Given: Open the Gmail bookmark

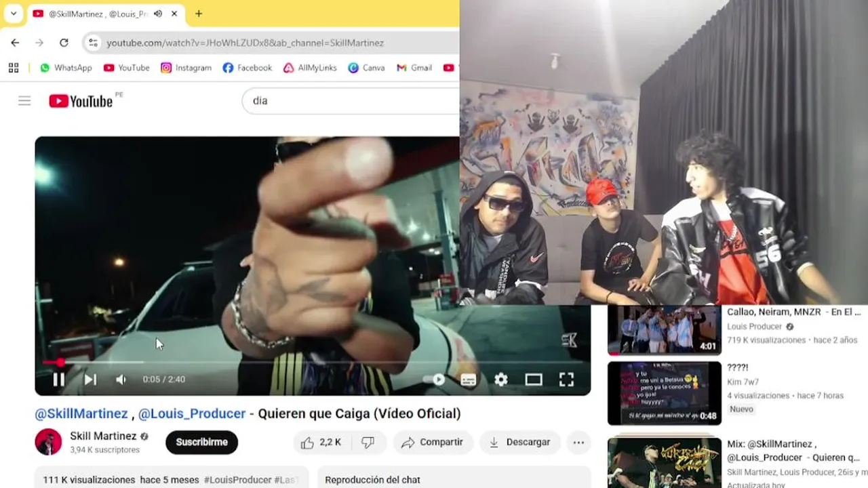Looking at the screenshot, I should click(414, 68).
